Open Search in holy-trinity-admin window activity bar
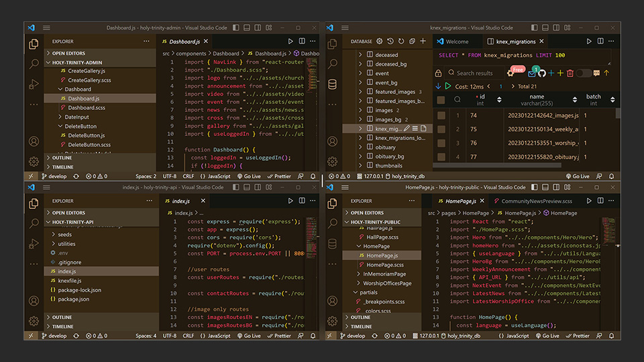 click(34, 64)
